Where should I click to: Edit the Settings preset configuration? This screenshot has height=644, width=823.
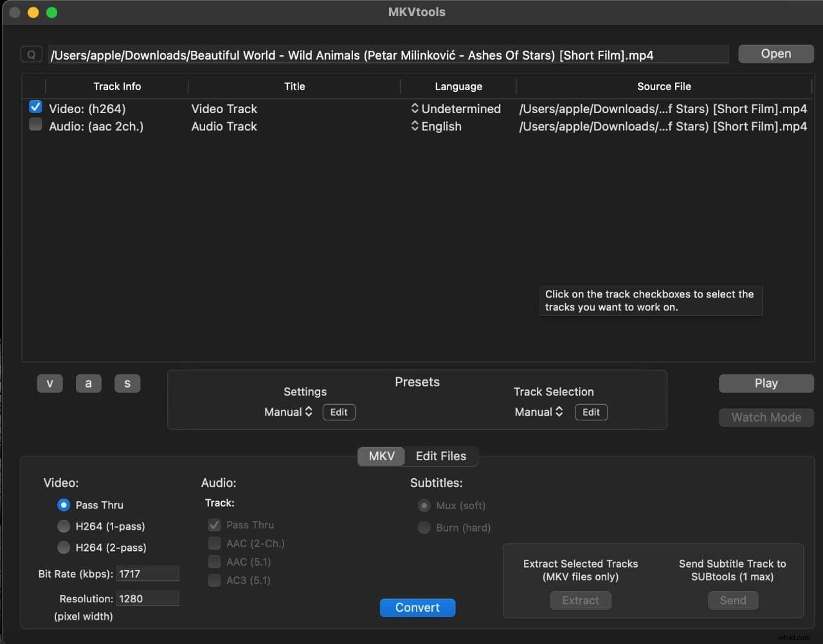338,412
